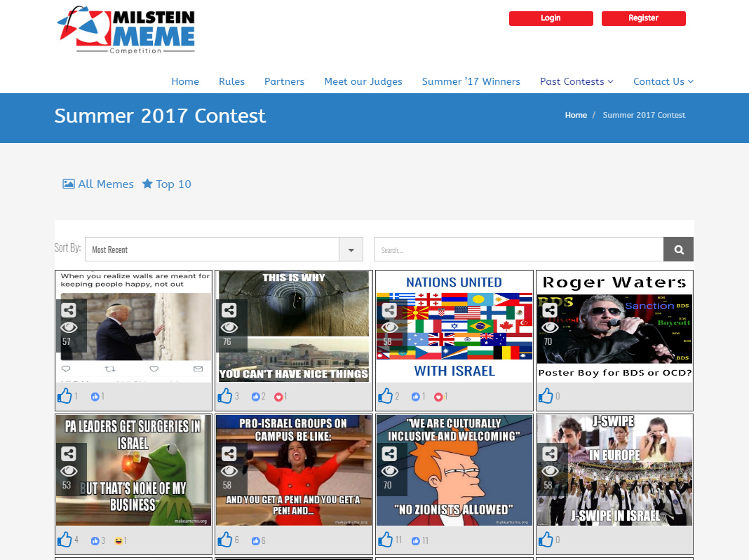Click share icon on 'This Is Why' meme
The width and height of the screenshot is (749, 560).
[x=229, y=310]
